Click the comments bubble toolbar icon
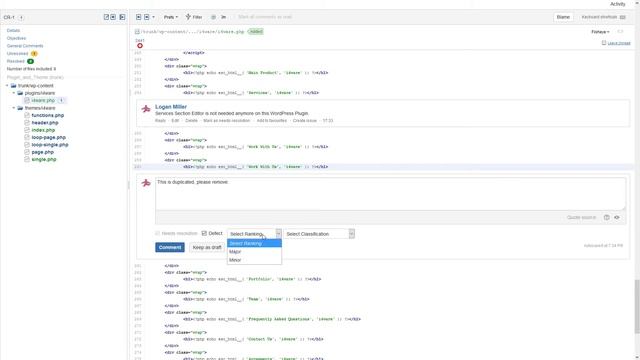Viewport: 640px width, 360px height. (x=213, y=17)
